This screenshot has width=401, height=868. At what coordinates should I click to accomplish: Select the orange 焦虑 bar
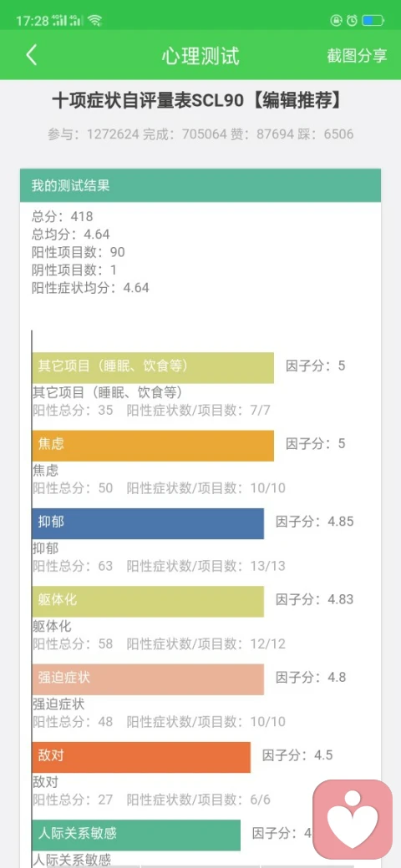coord(153,446)
